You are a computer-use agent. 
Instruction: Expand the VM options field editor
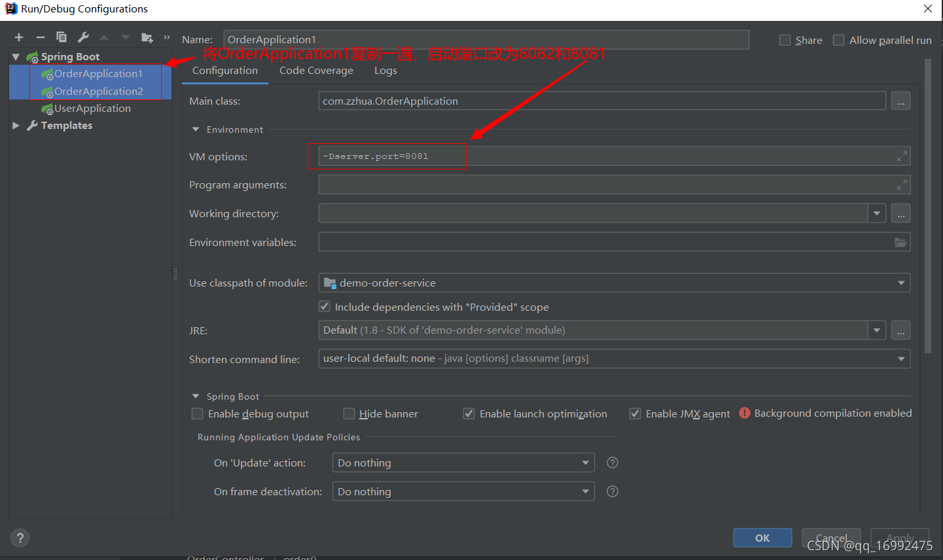pyautogui.click(x=902, y=156)
